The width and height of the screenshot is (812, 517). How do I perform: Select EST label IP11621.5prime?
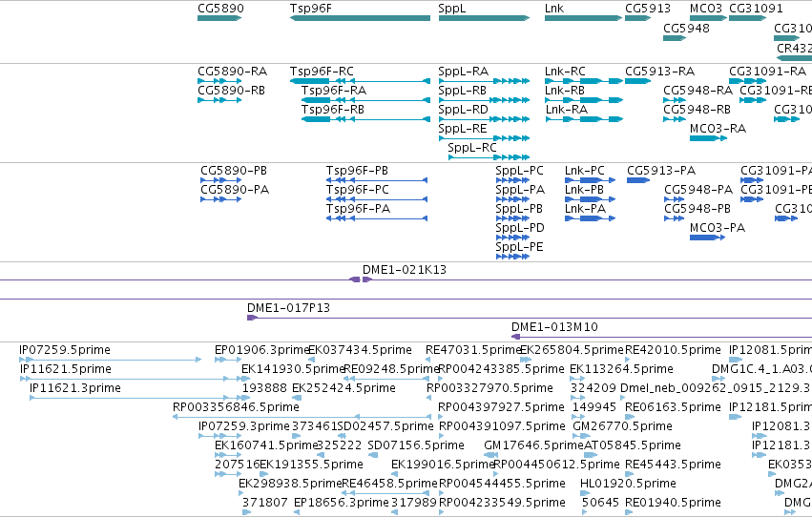(65, 369)
